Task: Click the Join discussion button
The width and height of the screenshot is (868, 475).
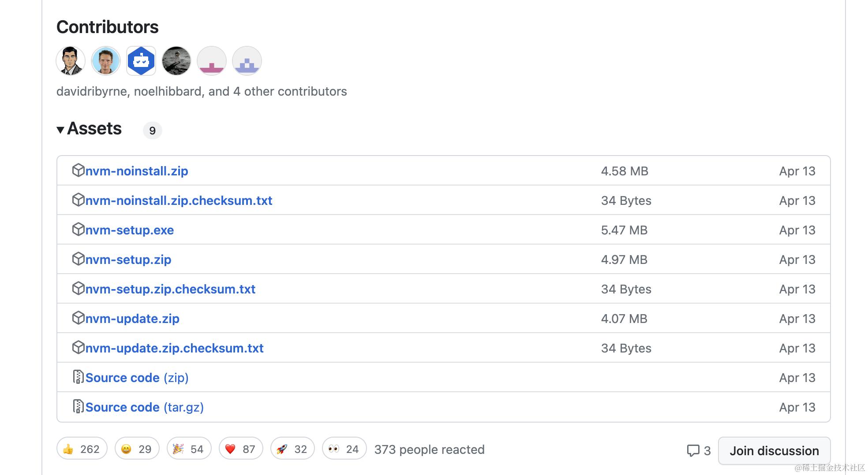Action: tap(774, 451)
